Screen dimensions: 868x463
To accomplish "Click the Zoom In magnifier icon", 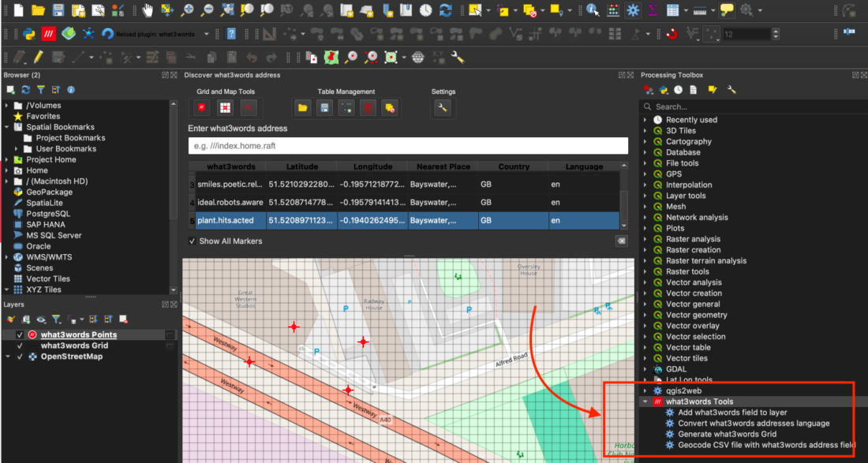I will [x=189, y=9].
